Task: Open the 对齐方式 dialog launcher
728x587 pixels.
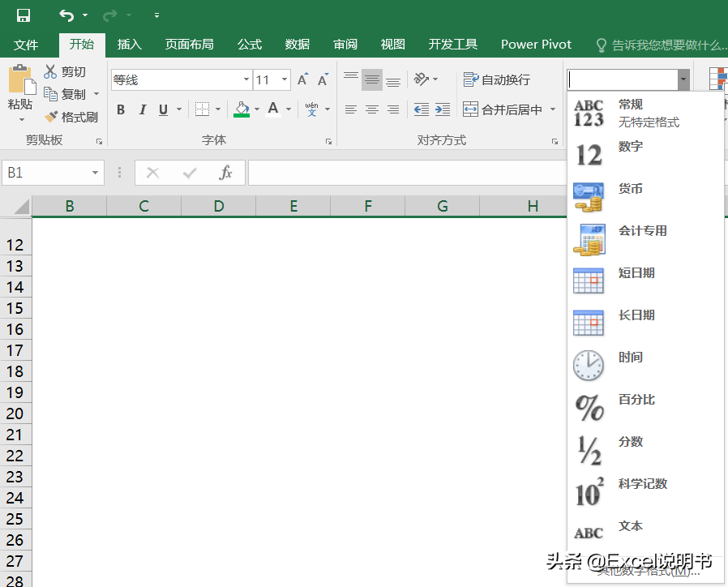Action: 555,142
